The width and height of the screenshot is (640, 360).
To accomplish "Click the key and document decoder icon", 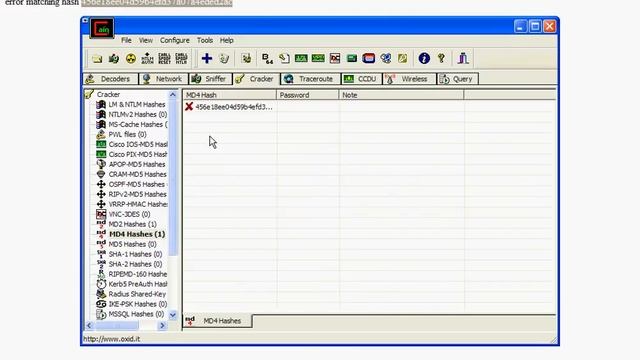I will (284, 59).
